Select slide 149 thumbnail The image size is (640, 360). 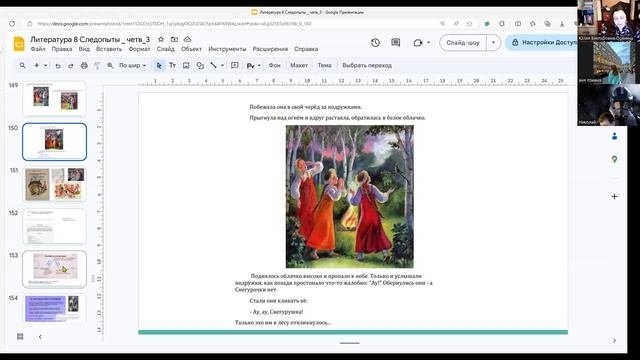coord(55,98)
